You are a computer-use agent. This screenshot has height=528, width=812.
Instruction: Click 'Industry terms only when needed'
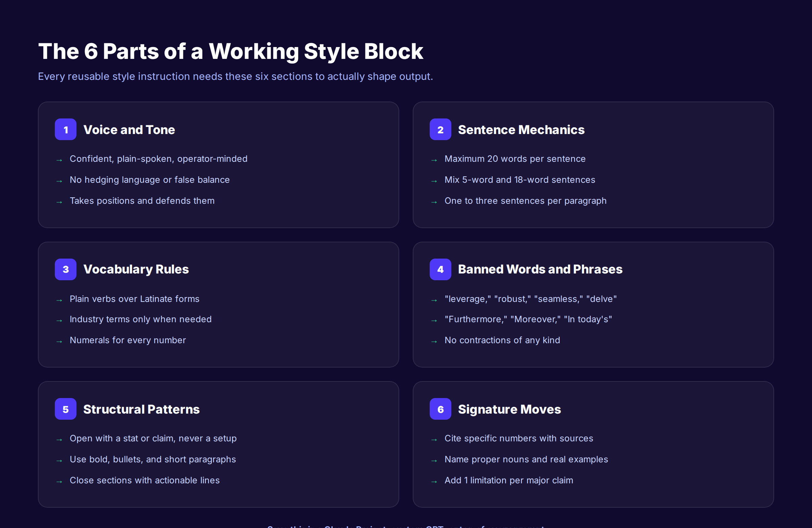click(140, 320)
